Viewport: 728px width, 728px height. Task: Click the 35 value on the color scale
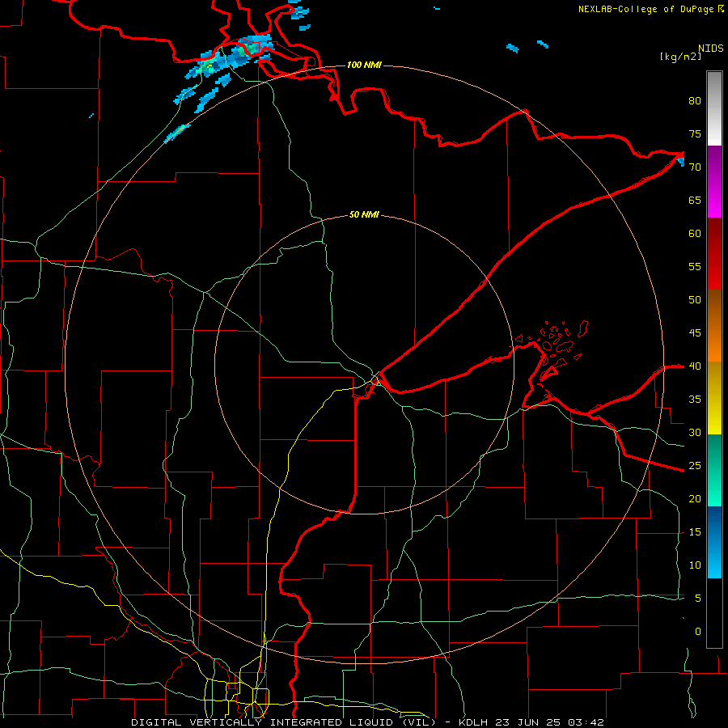coord(695,400)
